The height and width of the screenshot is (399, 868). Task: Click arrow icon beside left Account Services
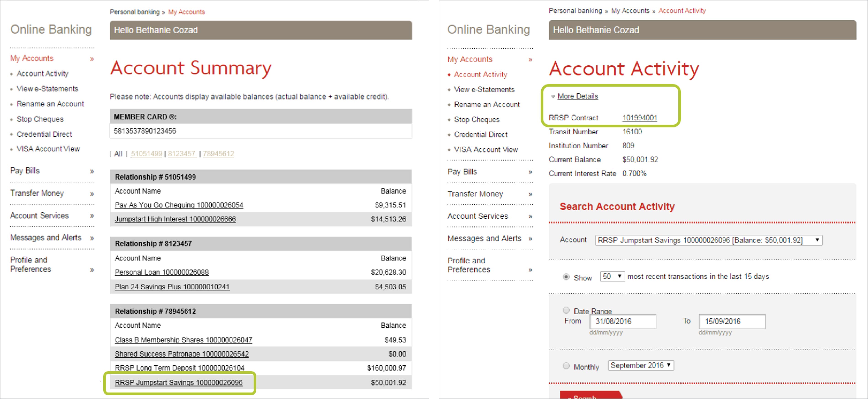92,216
